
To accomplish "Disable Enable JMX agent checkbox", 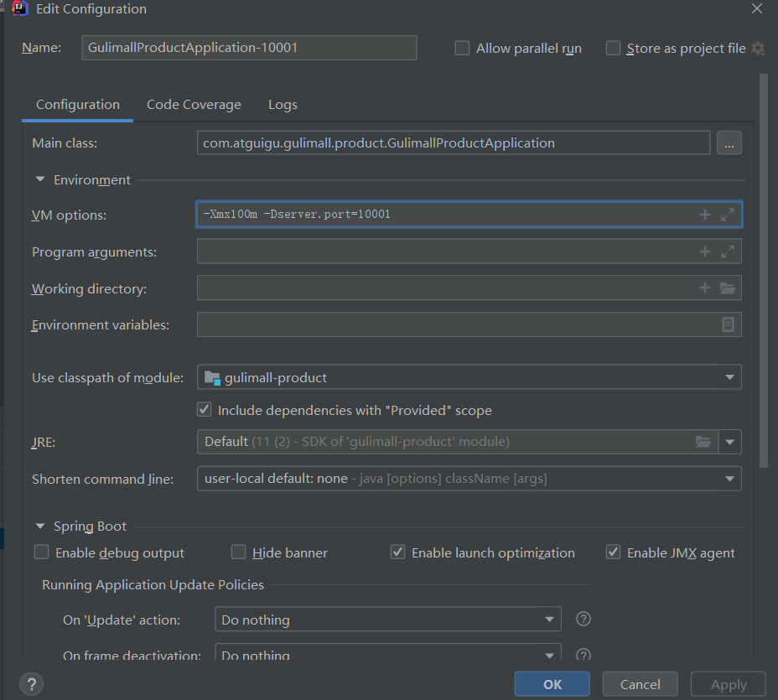I will coord(613,552).
